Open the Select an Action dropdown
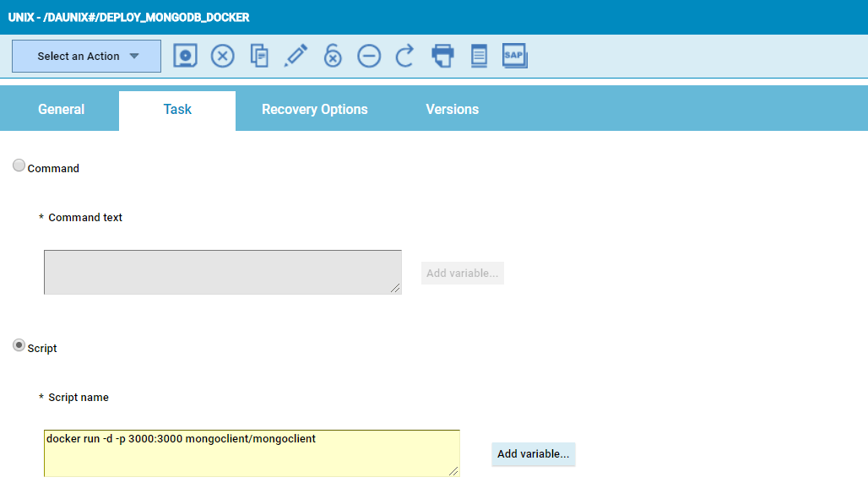This screenshot has height=488, width=868. click(x=86, y=56)
